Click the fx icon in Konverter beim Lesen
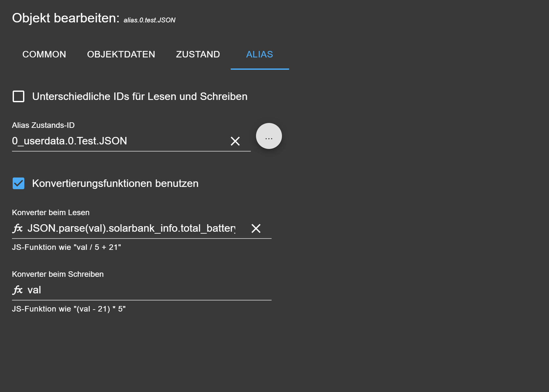This screenshot has height=392, width=549. coord(18,228)
